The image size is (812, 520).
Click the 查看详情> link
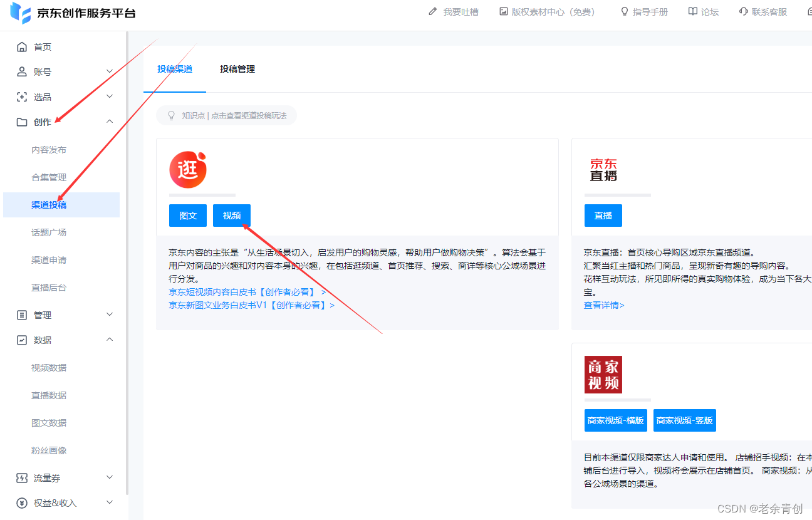click(x=604, y=305)
